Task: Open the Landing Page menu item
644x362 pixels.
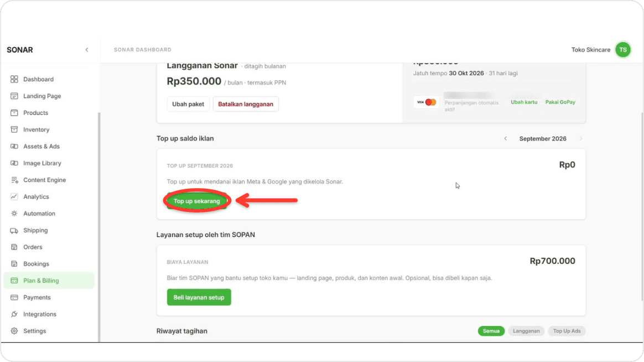Action: pyautogui.click(x=49, y=96)
